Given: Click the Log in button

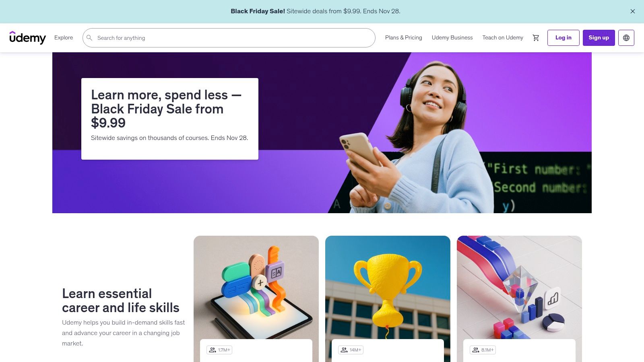Looking at the screenshot, I should coord(563,38).
